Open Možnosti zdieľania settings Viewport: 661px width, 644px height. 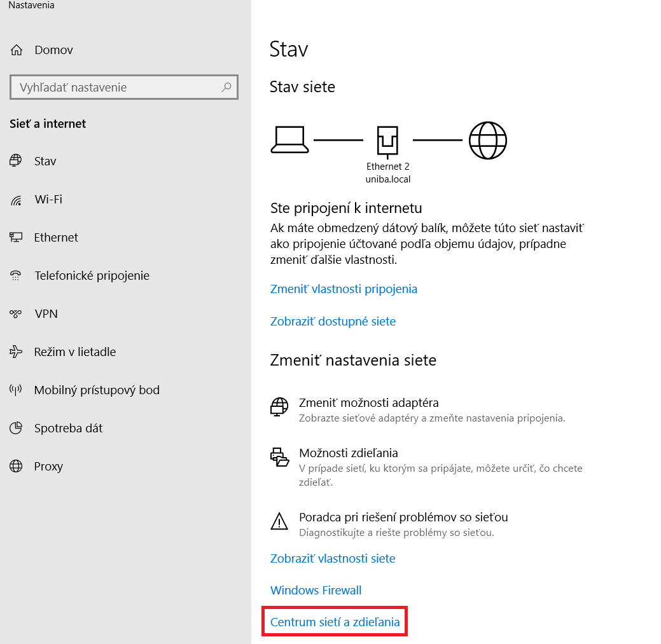click(x=348, y=453)
